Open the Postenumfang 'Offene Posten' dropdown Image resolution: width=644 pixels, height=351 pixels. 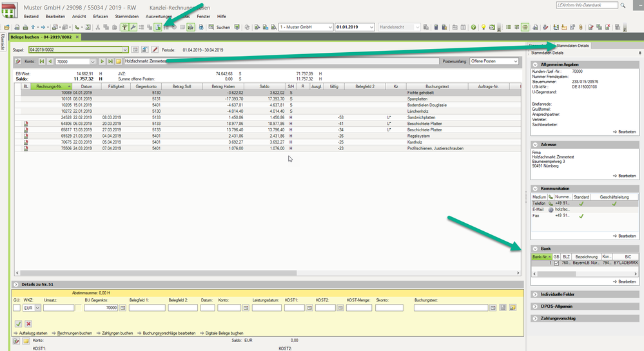(x=515, y=61)
